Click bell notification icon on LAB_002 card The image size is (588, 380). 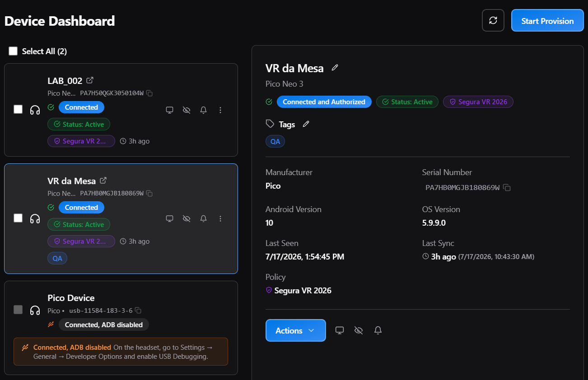pyautogui.click(x=204, y=110)
